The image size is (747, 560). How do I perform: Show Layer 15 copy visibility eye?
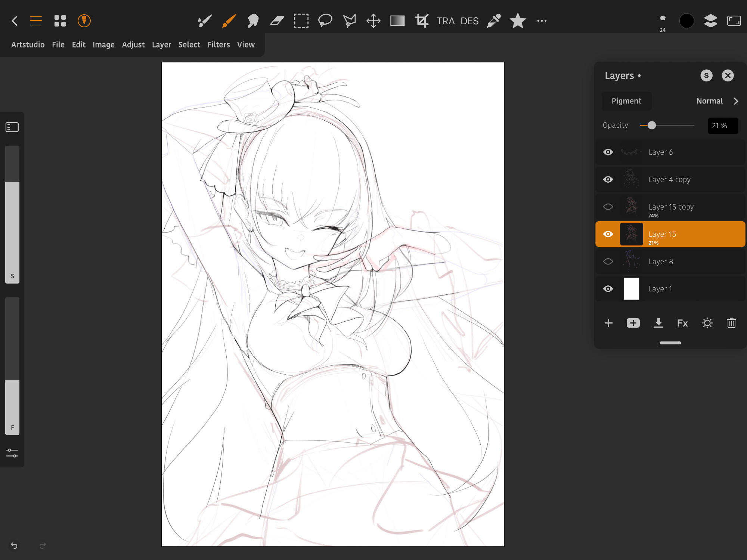[608, 207]
